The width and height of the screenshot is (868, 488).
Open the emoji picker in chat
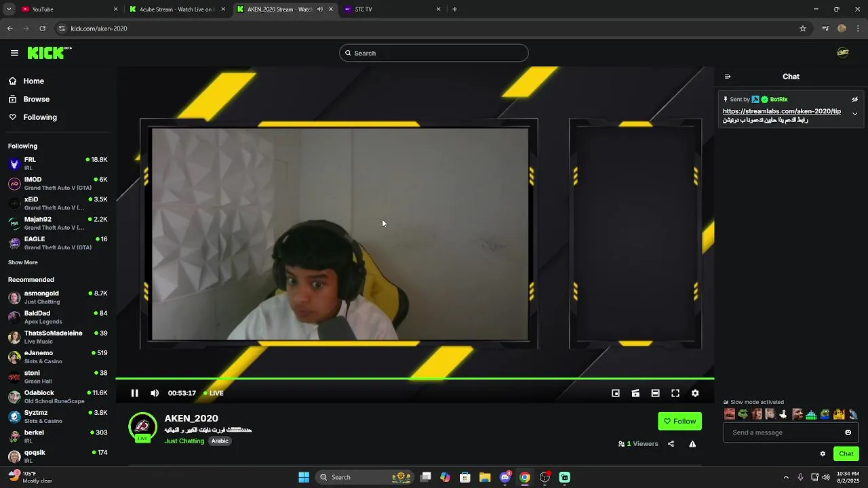(848, 432)
